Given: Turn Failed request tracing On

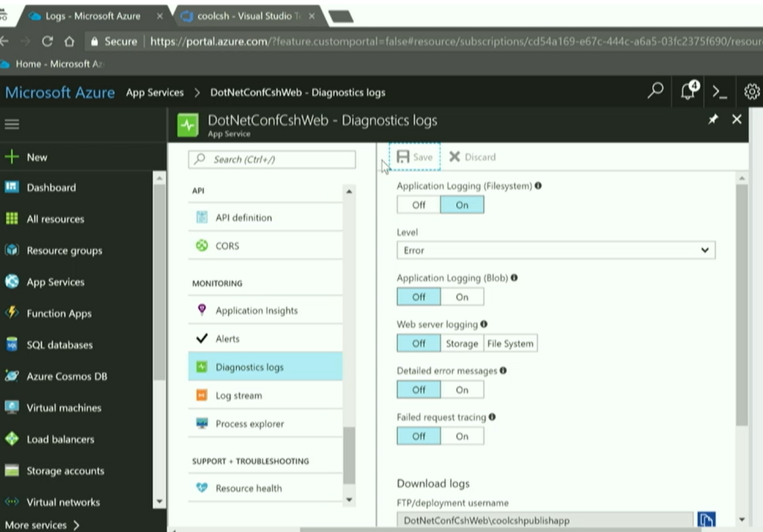Looking at the screenshot, I should tap(462, 436).
